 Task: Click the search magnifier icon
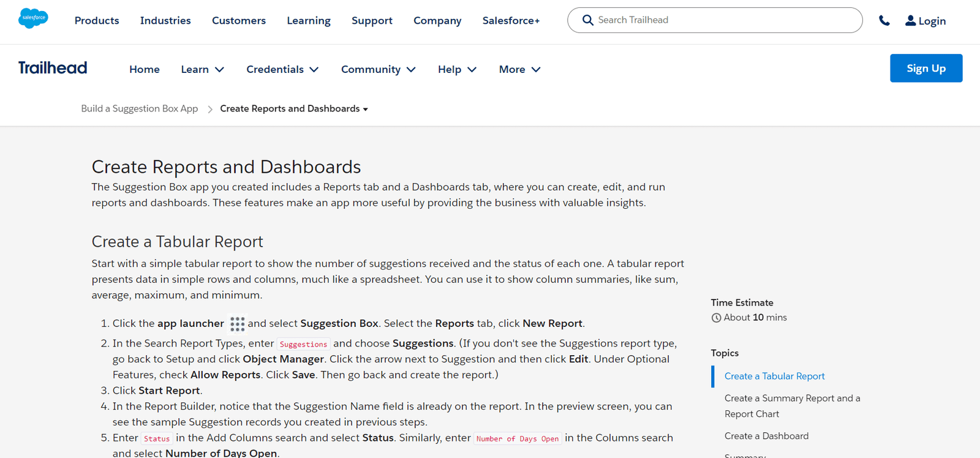(587, 20)
